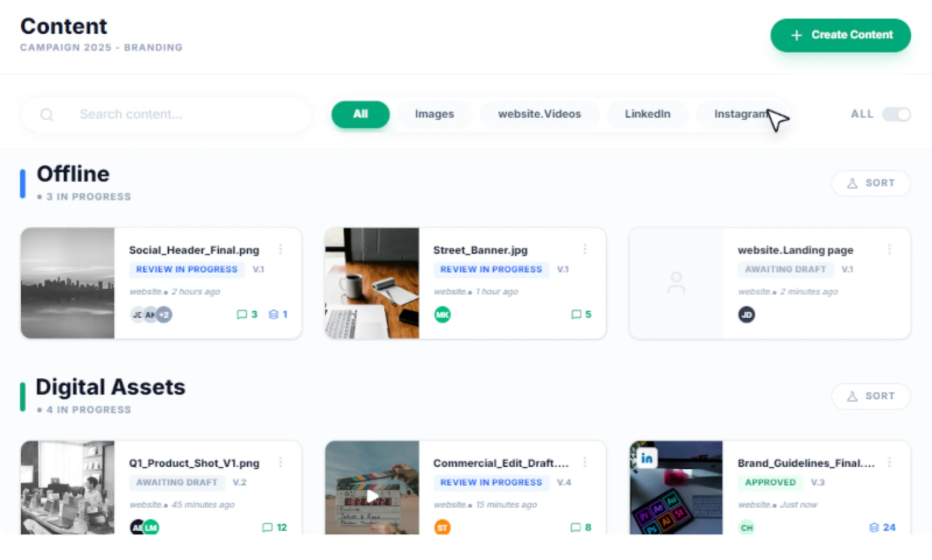
Task: Open sort options for Digital Assets section
Action: click(871, 396)
